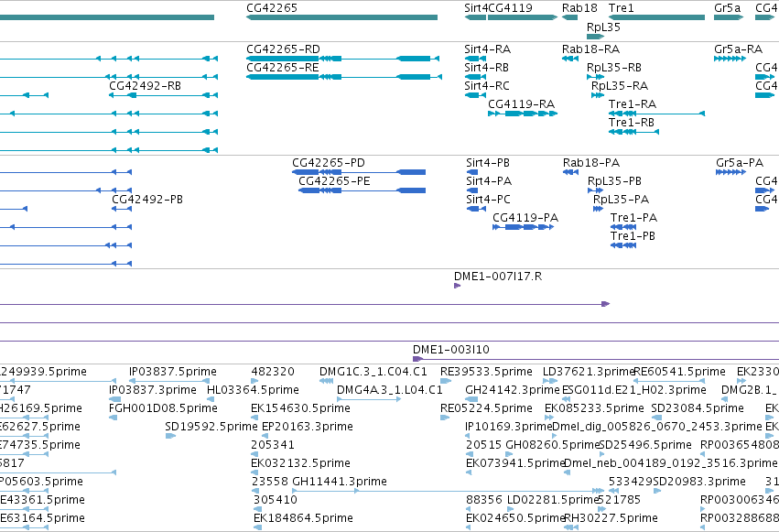Select clone DME1-007I17.R
Image resolution: width=779 pixels, height=532 pixels.
pyautogui.click(x=457, y=286)
